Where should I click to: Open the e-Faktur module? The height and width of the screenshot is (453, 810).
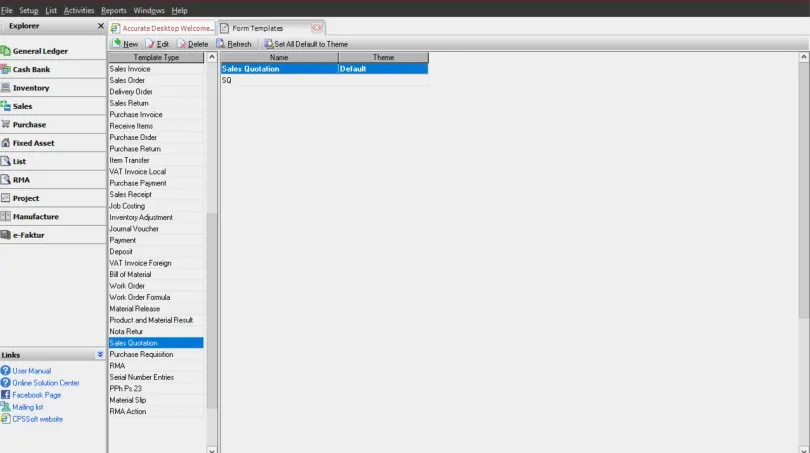28,235
